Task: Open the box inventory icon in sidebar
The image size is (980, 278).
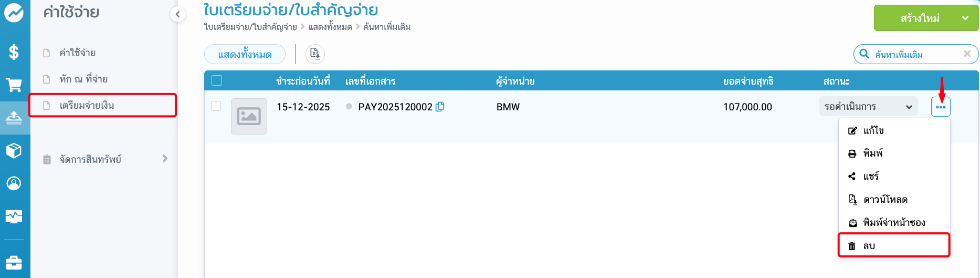Action: [x=14, y=150]
